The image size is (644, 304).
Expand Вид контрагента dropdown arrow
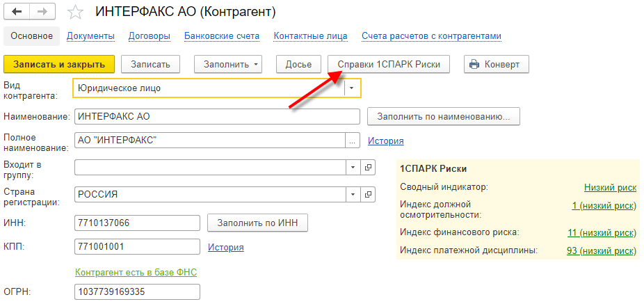pos(352,88)
